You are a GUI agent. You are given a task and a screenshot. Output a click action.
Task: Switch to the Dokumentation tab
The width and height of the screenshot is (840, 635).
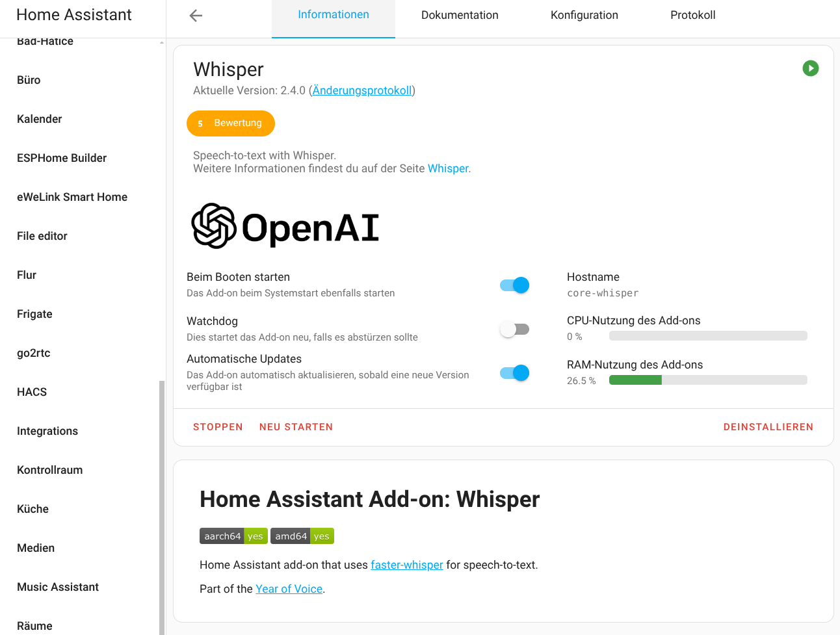click(460, 15)
